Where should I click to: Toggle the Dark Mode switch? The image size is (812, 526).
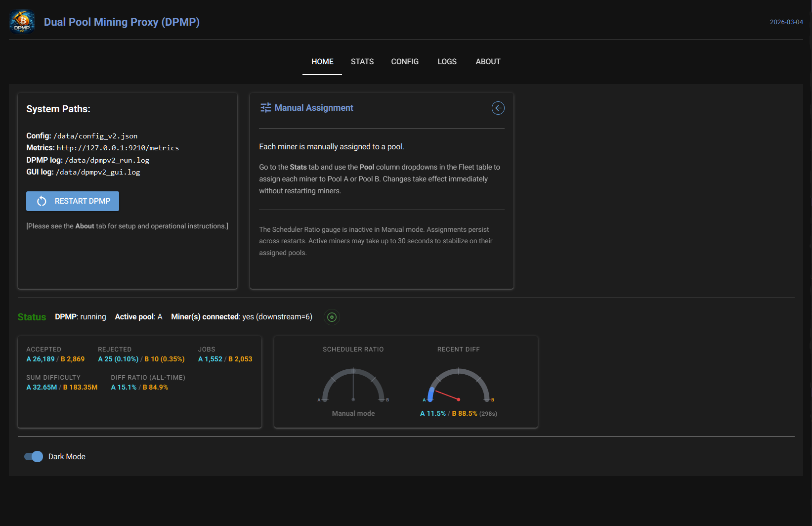pyautogui.click(x=33, y=456)
